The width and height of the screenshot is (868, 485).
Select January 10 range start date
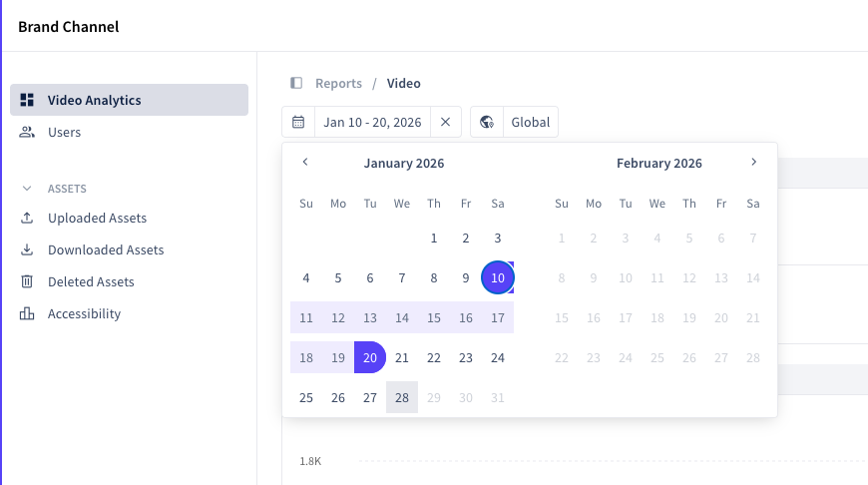click(497, 277)
